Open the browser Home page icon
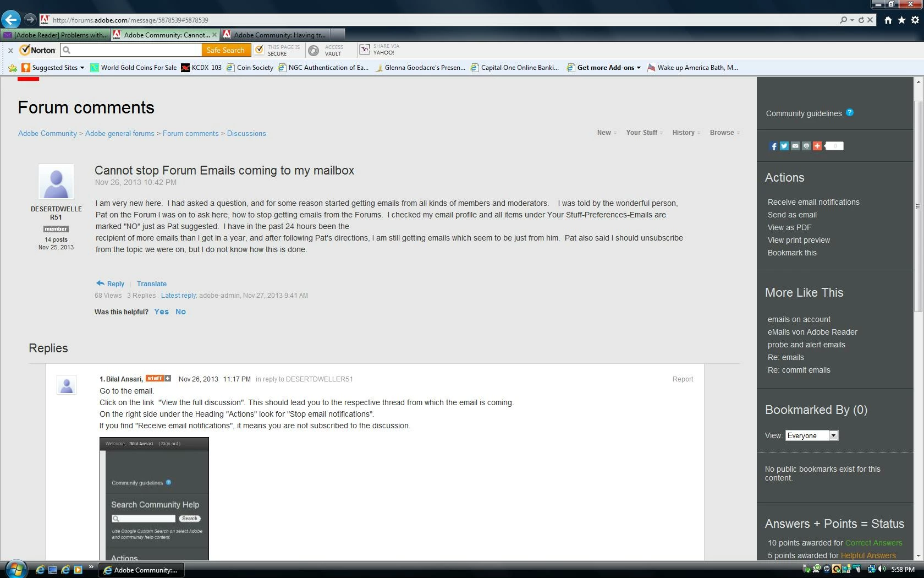This screenshot has width=924, height=578. click(888, 20)
